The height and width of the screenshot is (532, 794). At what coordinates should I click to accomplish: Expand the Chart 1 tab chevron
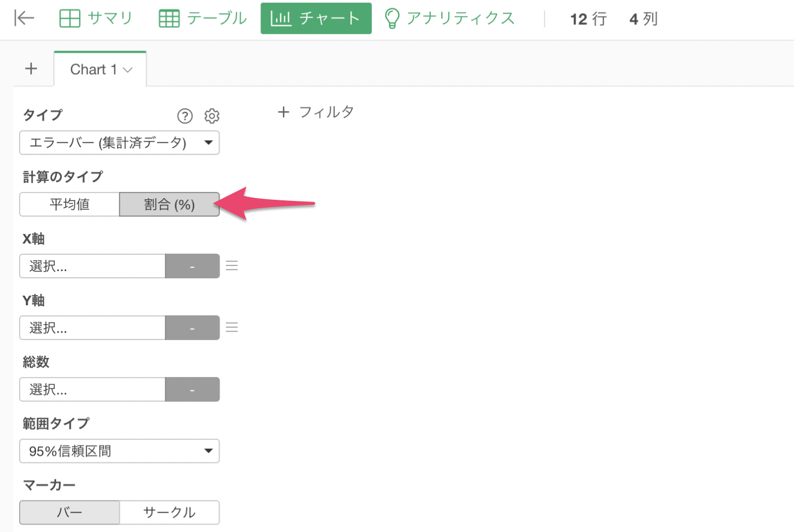coord(128,70)
